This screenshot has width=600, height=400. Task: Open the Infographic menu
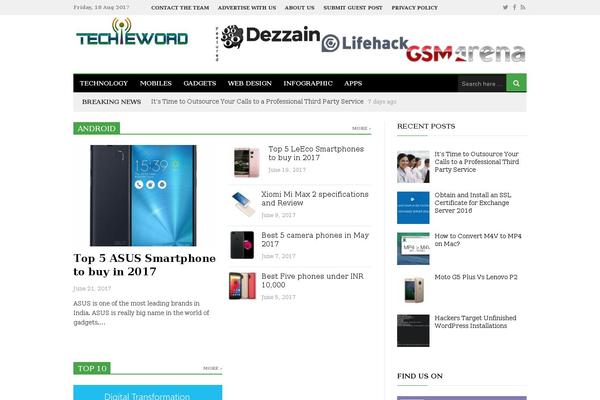308,83
